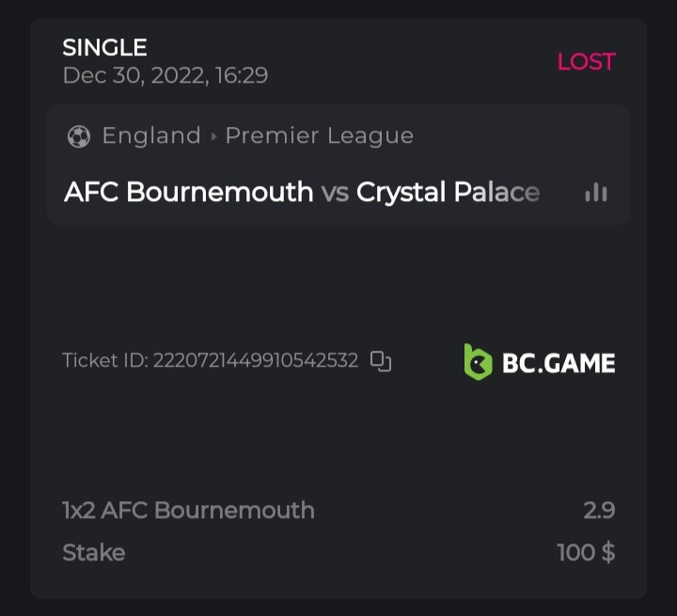Select the England country breadcrumb
Screen dimensions: 677x616
click(x=151, y=136)
